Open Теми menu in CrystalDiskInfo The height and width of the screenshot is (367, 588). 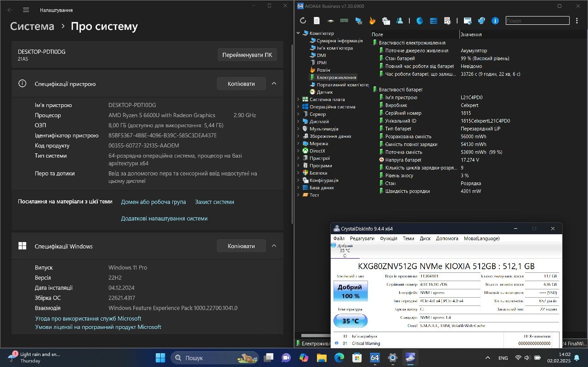pyautogui.click(x=408, y=238)
